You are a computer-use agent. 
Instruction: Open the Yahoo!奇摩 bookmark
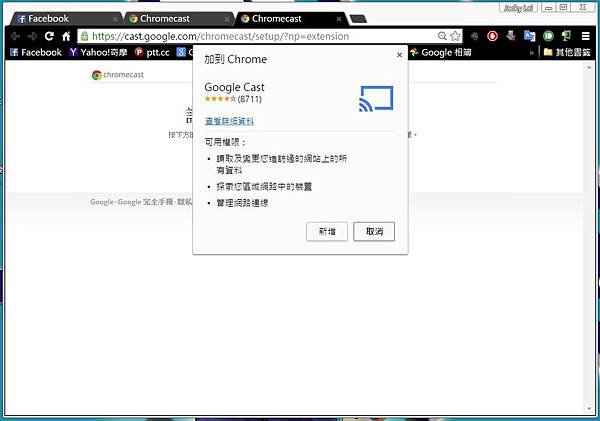(x=98, y=52)
